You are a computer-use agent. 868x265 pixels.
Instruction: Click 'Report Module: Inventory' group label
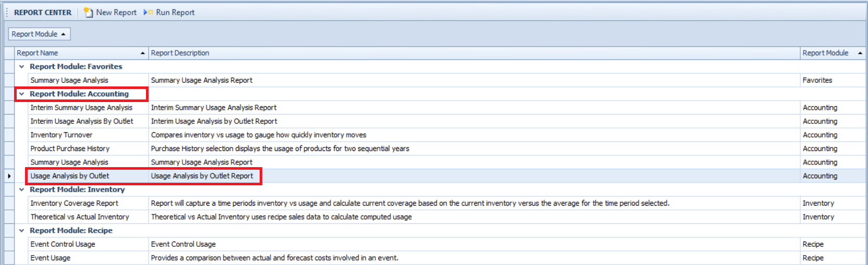(77, 190)
